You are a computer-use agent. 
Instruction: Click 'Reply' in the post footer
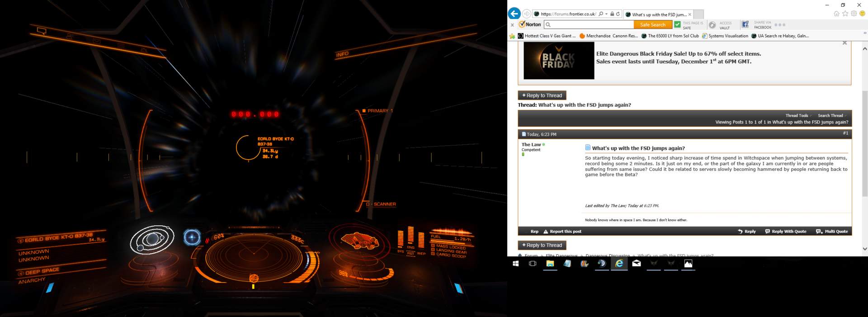pos(747,232)
